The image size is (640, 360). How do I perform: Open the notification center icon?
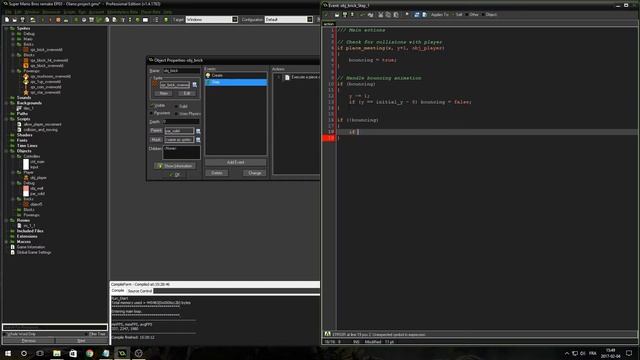tap(629, 353)
